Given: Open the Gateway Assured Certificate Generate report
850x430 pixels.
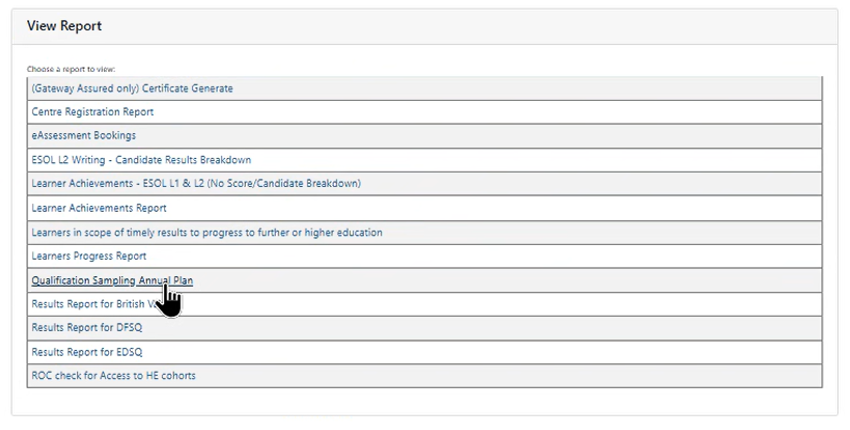Looking at the screenshot, I should (132, 88).
